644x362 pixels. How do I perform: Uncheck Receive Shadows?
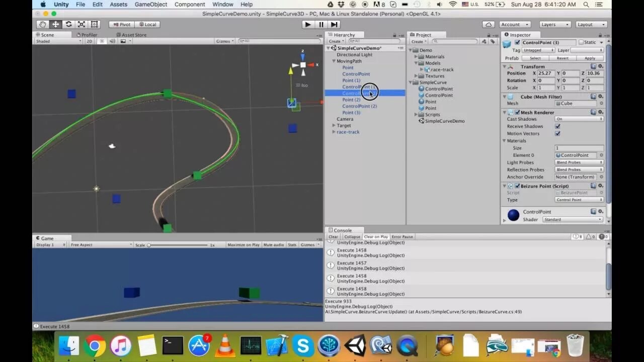(557, 126)
